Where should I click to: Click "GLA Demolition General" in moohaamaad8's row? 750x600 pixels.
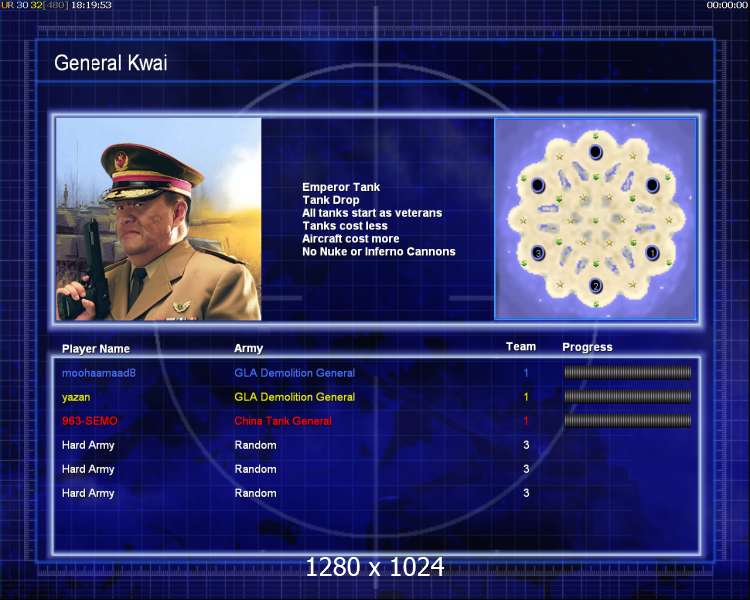[295, 373]
